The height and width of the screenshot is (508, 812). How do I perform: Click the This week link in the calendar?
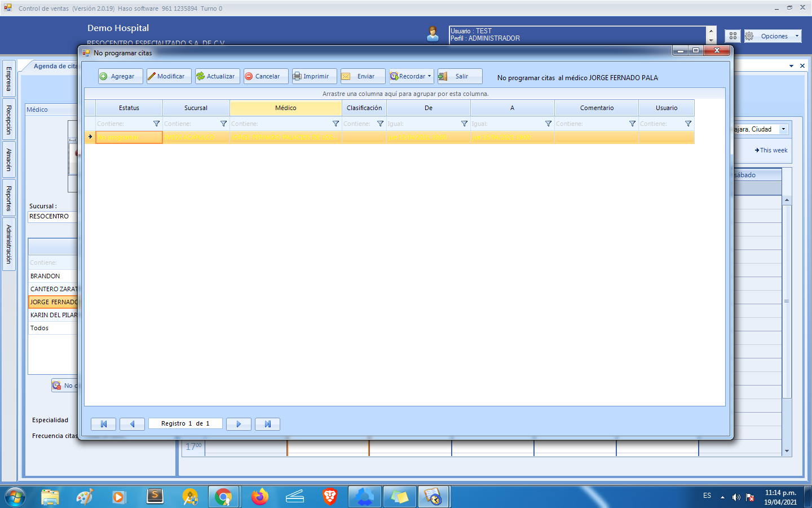pos(771,150)
